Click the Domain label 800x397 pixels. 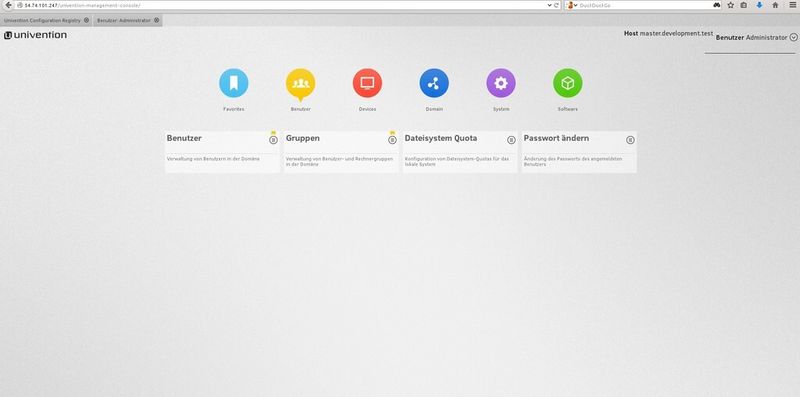tap(434, 109)
